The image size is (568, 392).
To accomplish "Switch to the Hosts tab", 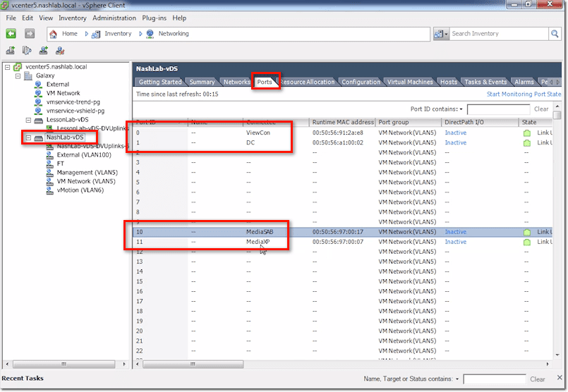I will click(x=449, y=82).
